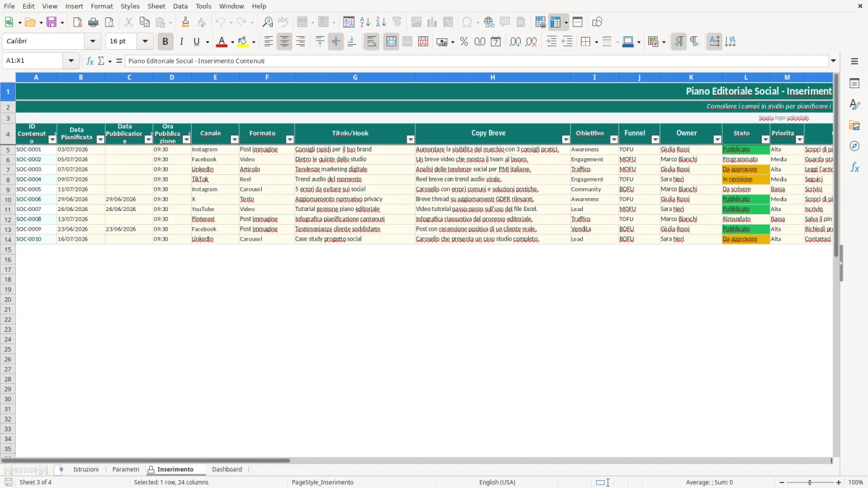Open the Sheet menu
868x488 pixels.
pos(156,6)
